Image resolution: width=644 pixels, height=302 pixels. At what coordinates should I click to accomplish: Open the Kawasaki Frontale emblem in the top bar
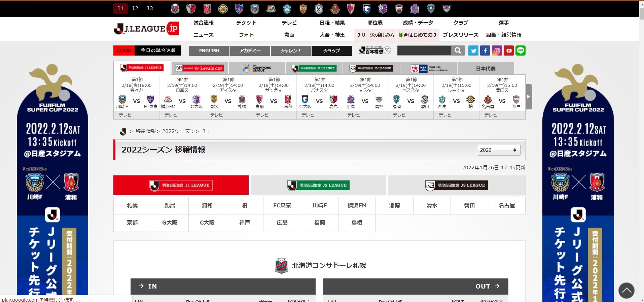point(255,8)
